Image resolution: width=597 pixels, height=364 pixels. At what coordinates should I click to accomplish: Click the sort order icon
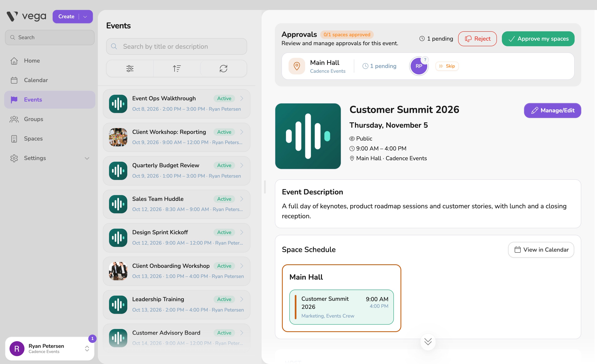[x=177, y=69]
